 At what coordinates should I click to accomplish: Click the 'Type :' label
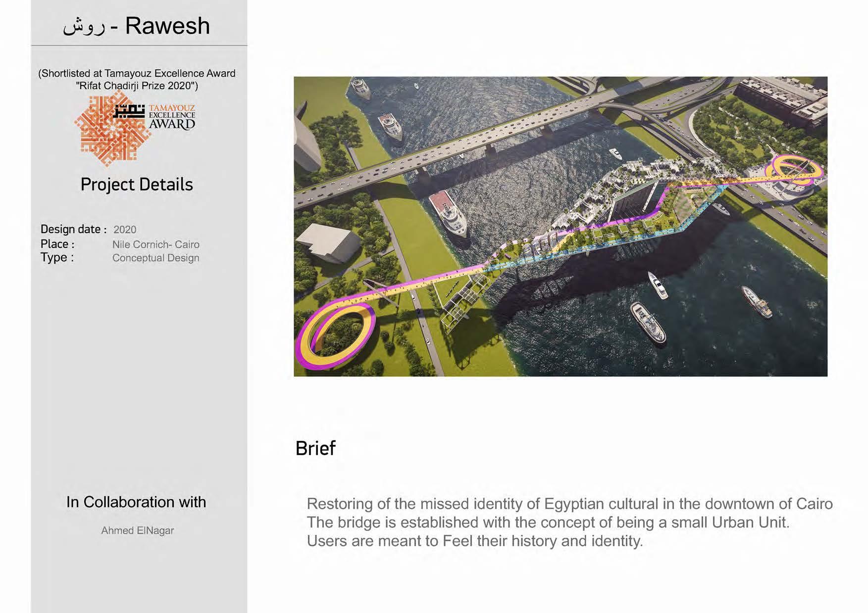pos(57,257)
